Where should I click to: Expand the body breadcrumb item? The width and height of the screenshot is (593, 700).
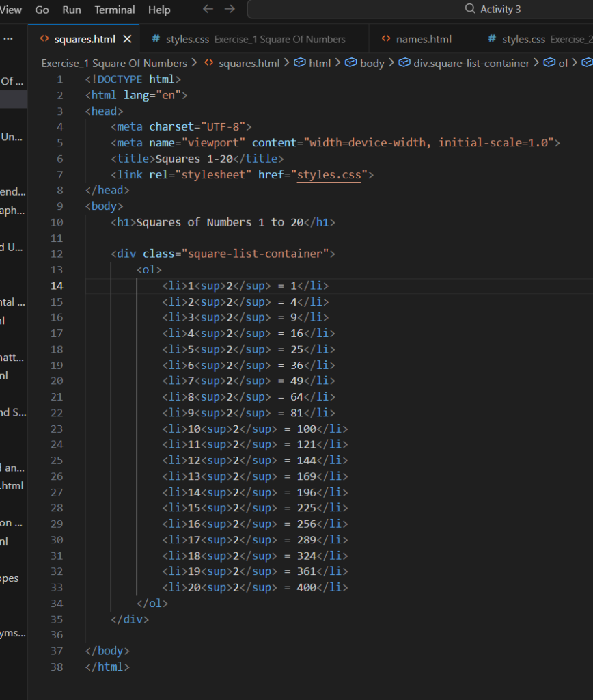(372, 63)
